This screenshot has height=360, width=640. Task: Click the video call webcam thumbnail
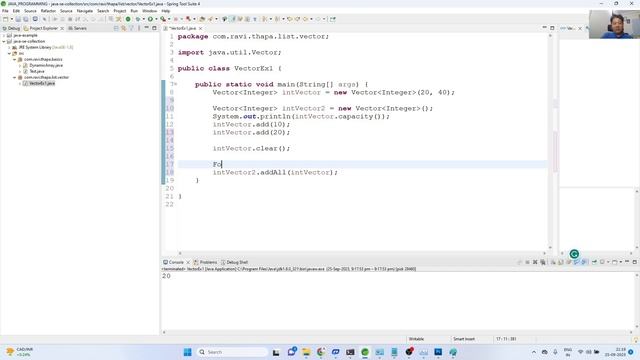pyautogui.click(x=614, y=24)
